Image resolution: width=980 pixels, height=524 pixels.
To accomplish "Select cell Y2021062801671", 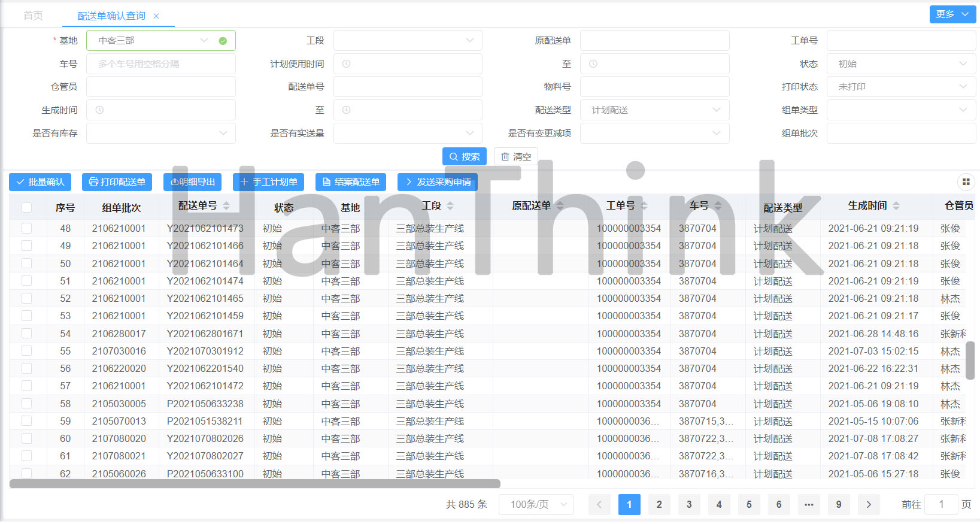I will [205, 334].
